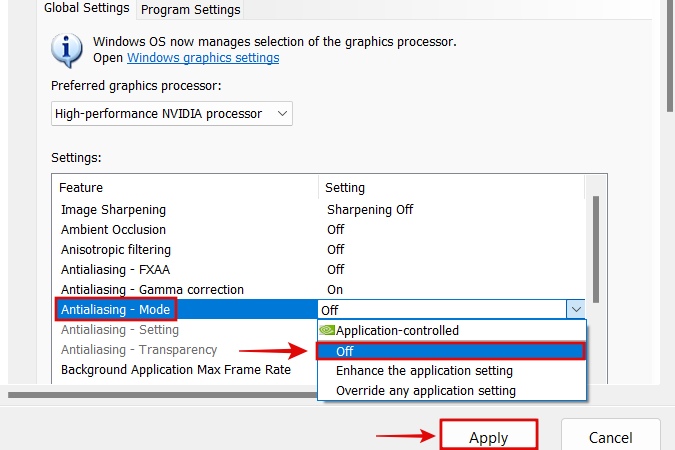Image resolution: width=675 pixels, height=450 pixels.
Task: Click the Cancel button
Action: click(x=610, y=438)
